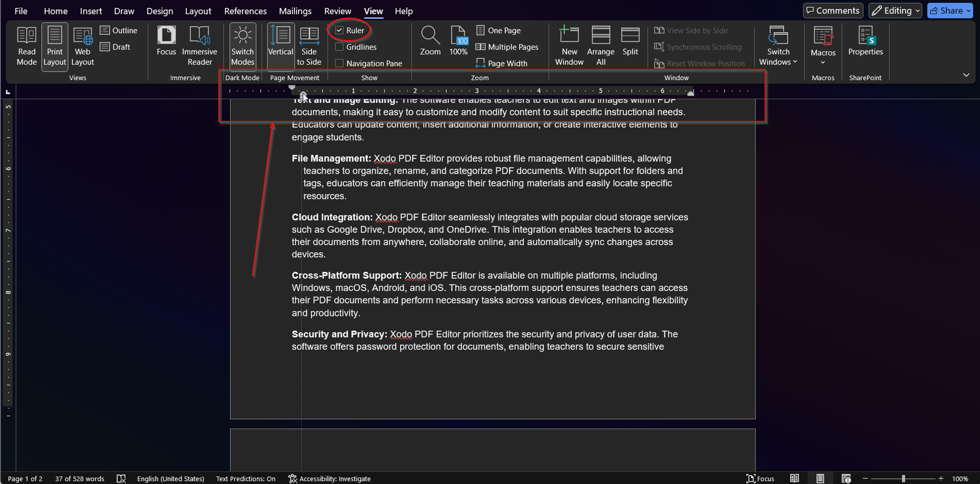
Task: Open the Design tab
Action: click(160, 11)
